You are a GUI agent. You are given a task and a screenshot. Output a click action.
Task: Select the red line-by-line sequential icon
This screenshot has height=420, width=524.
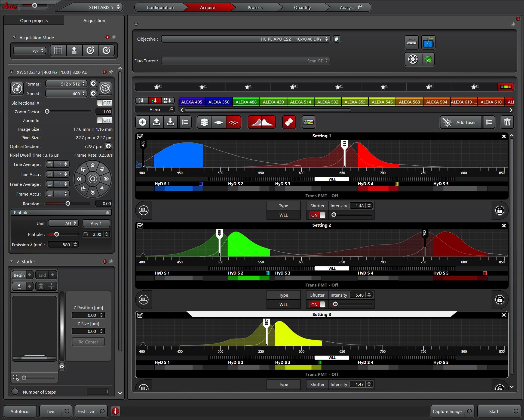[x=233, y=122]
